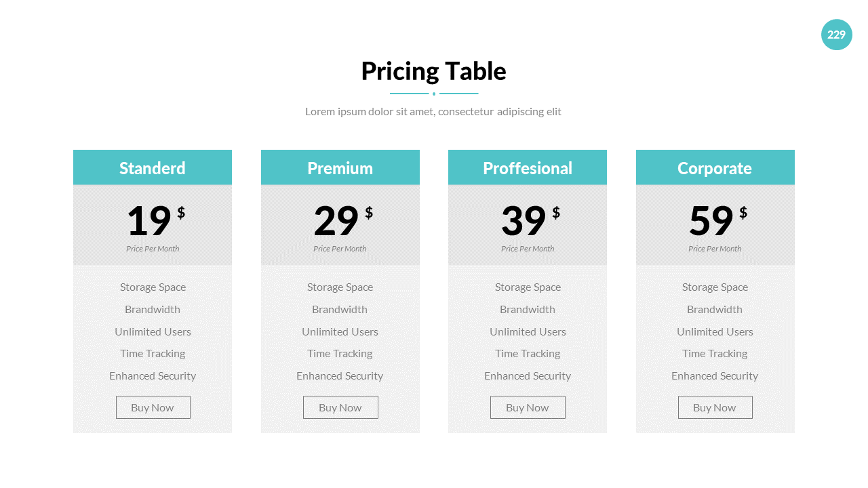Screen dimensions: 868x488
Task: Choose the Corporate plan header
Action: [715, 168]
